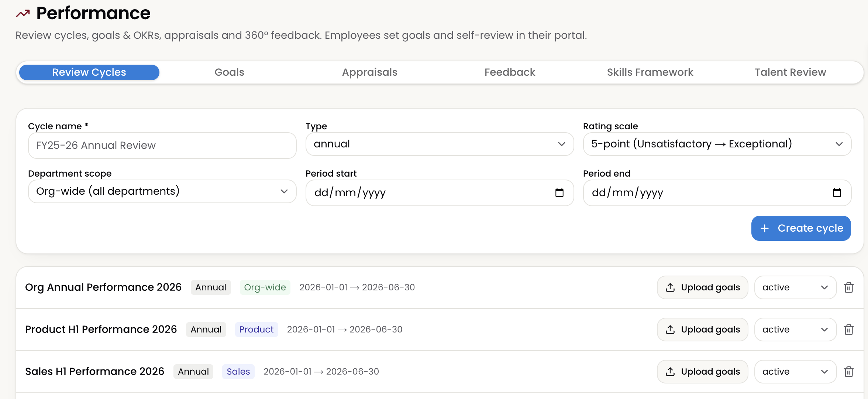Click date range of Sales H1 Performance 2026

[x=321, y=372]
